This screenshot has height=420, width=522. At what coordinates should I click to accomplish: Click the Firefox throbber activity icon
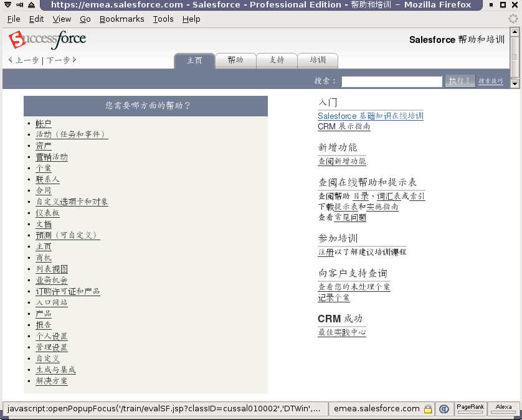[x=513, y=19]
